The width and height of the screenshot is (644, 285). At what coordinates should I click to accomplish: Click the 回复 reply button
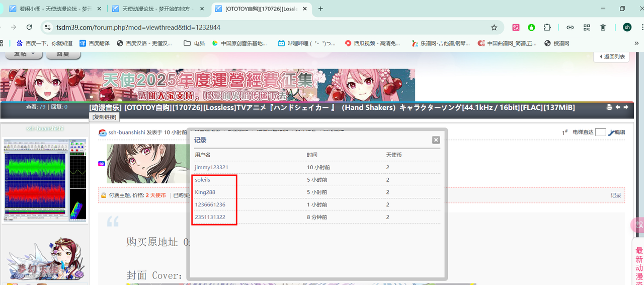(x=62, y=54)
